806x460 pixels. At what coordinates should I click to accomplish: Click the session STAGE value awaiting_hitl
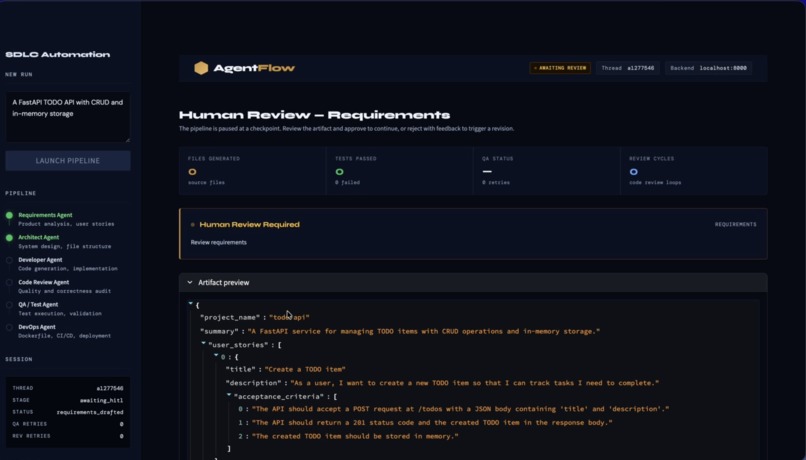(101, 400)
